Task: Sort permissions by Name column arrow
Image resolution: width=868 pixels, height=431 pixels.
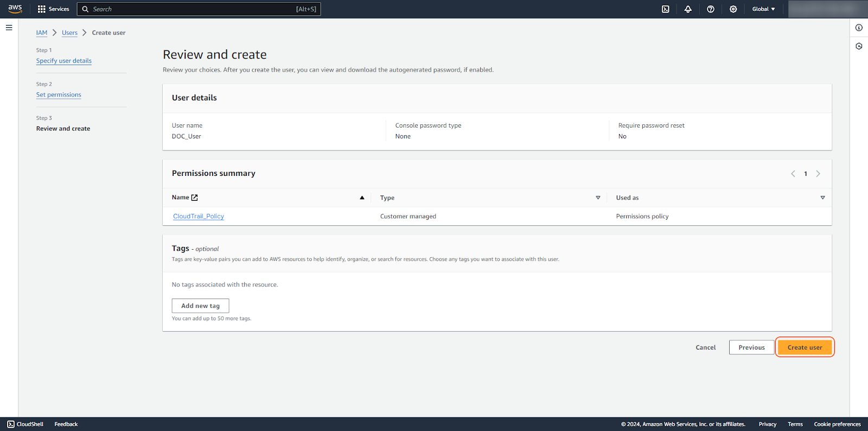Action: [x=362, y=198]
